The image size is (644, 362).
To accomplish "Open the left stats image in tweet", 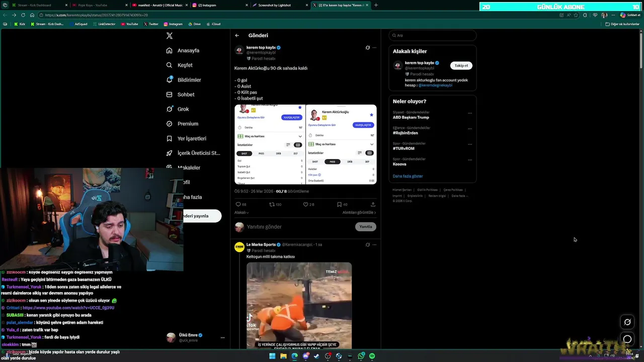I will click(x=270, y=144).
